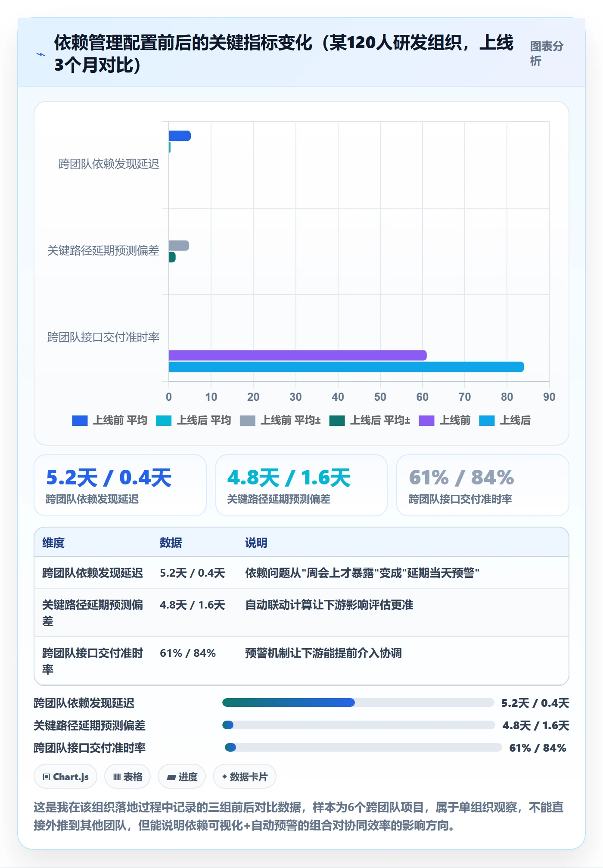Image resolution: width=603 pixels, height=868 pixels.
Task: Click the 跨团队接口交付准时率 progress bar
Action: point(364,748)
